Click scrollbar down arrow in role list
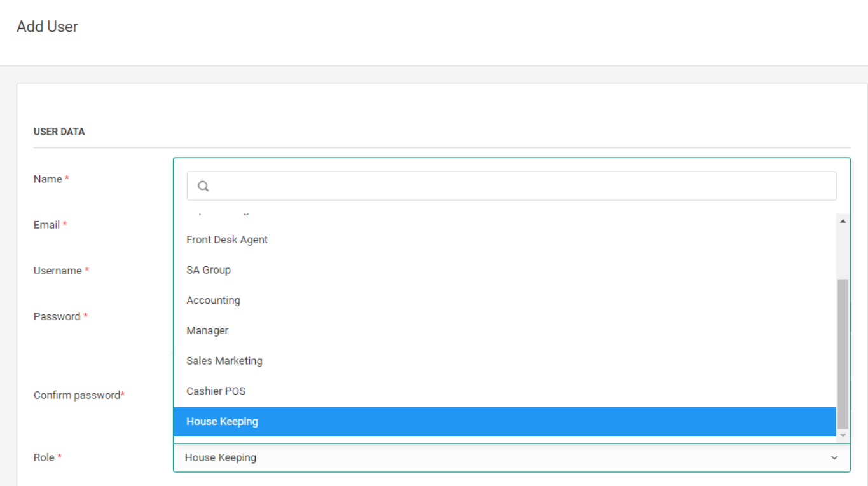 [x=843, y=436]
